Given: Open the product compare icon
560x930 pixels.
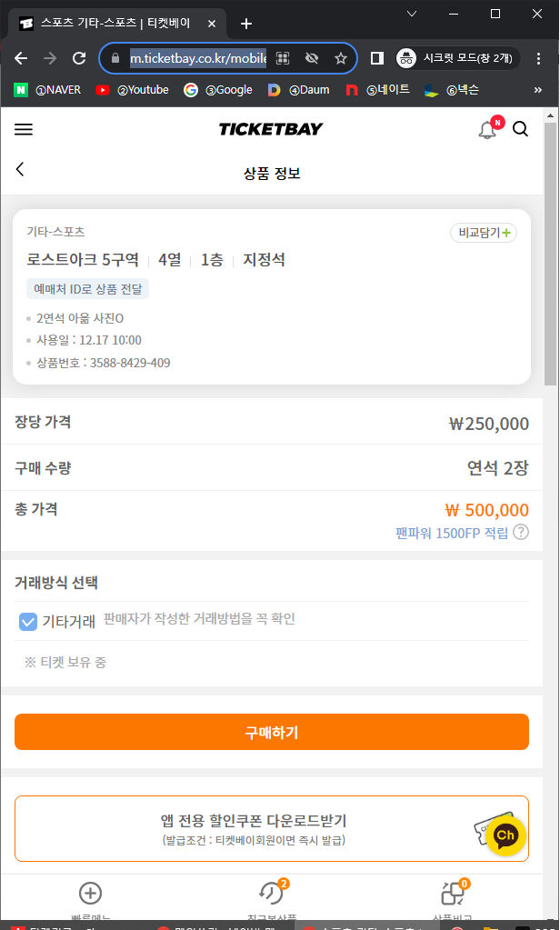Looking at the screenshot, I should tap(452, 893).
